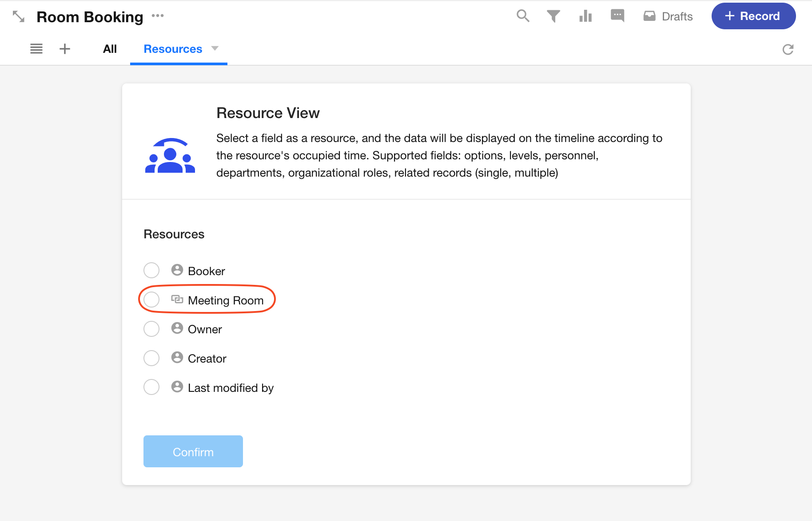Open the three-dot menu beside Room Booking
The image size is (812, 521).
click(158, 16)
